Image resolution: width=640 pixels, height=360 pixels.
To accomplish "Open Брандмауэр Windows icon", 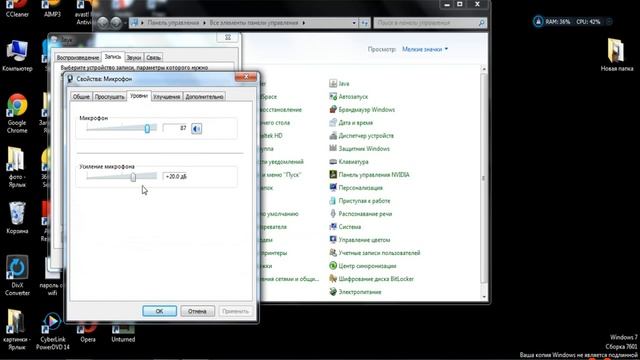I will (362, 110).
